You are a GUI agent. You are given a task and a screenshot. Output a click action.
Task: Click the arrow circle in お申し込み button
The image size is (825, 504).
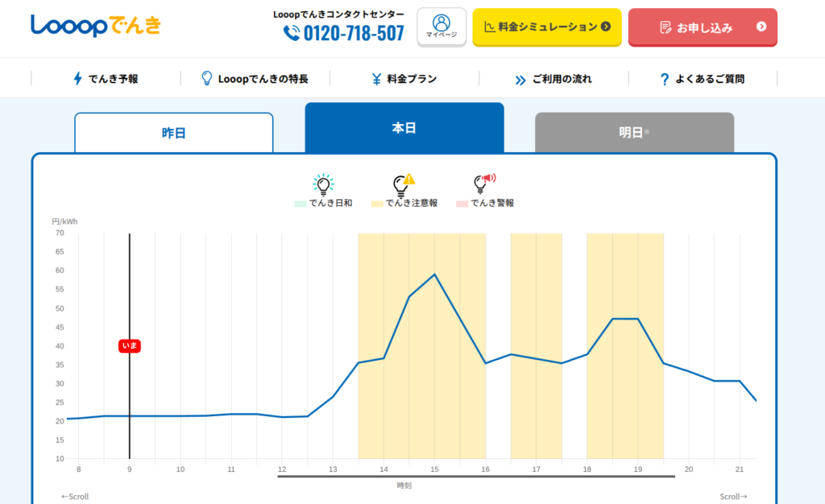(x=761, y=27)
